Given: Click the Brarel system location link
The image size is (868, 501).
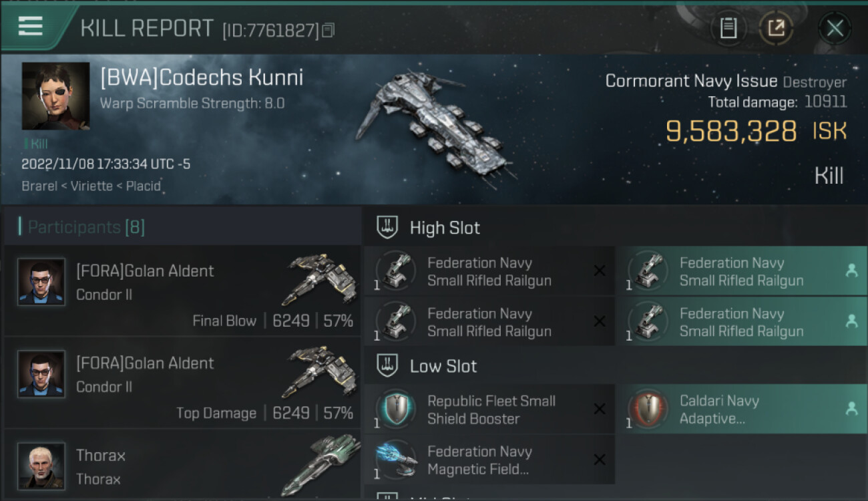Looking at the screenshot, I should coord(39,186).
